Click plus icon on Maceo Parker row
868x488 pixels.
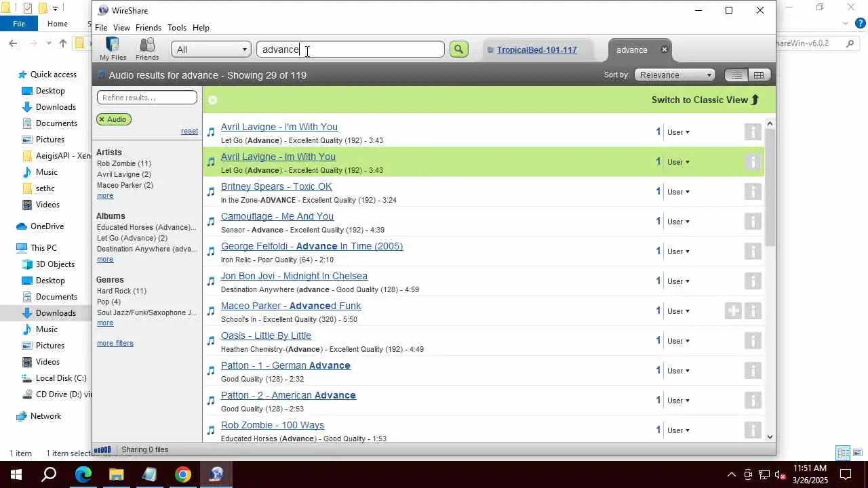733,310
